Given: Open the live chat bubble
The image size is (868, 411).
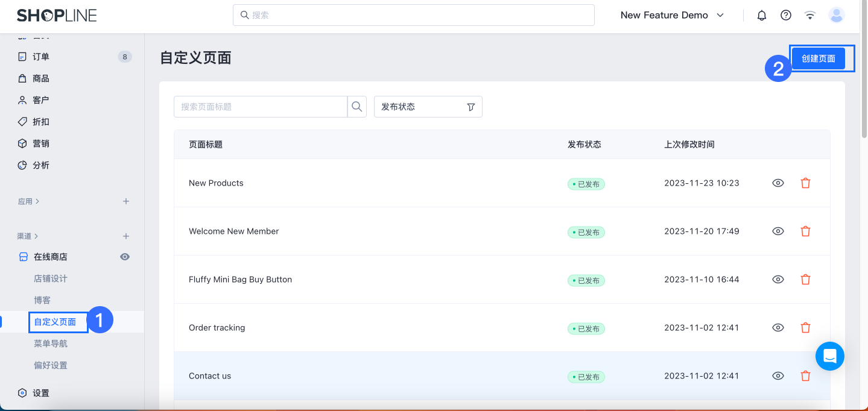Looking at the screenshot, I should pyautogui.click(x=829, y=356).
